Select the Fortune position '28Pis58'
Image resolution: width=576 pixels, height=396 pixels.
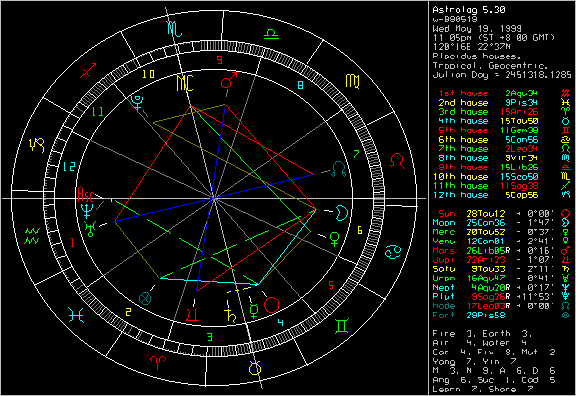486,315
